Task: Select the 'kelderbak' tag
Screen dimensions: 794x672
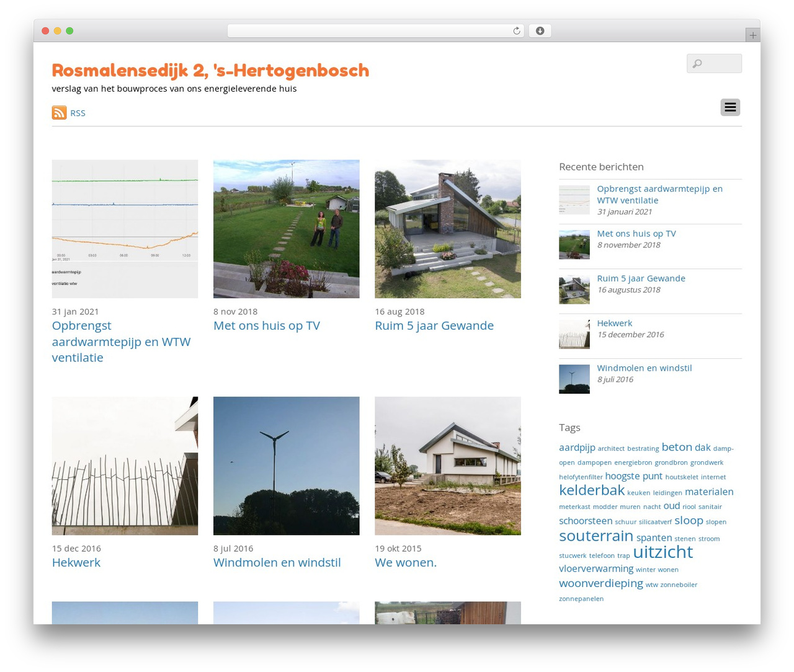Action: coord(592,490)
